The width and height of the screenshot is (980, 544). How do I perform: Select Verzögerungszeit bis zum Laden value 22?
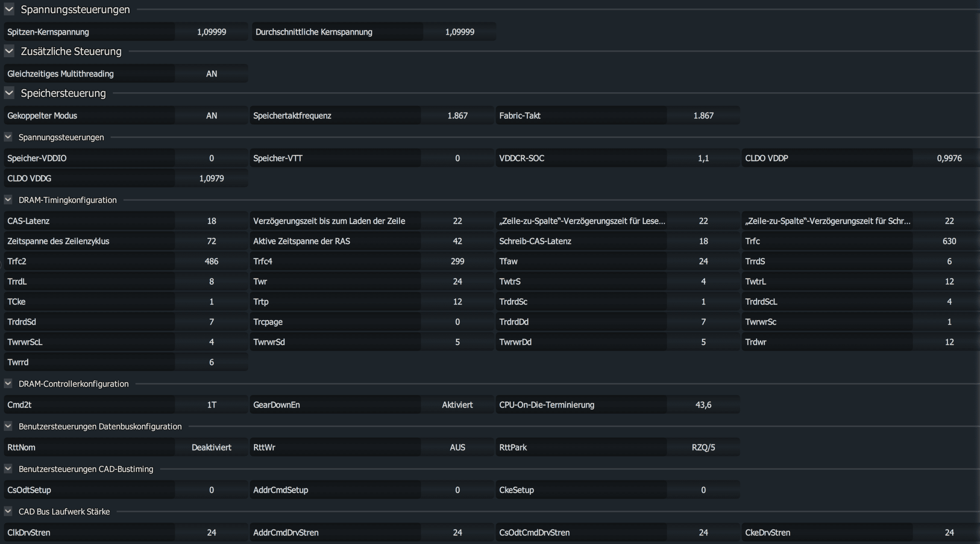point(457,221)
